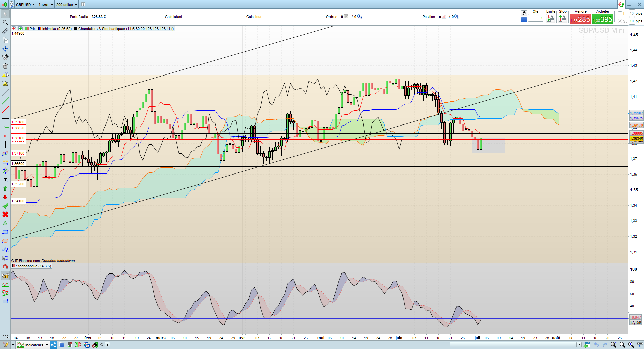
Task: Activate the magnifier zoom tool
Action: (5, 22)
